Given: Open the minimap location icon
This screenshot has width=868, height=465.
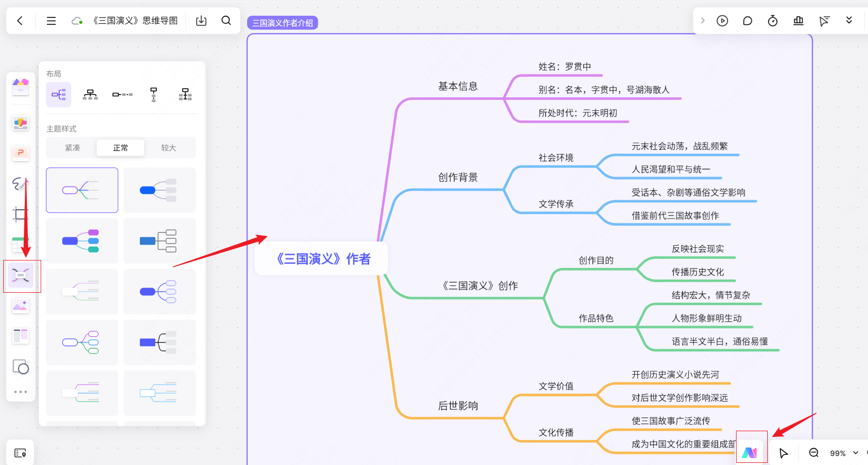Looking at the screenshot, I should [x=20, y=453].
